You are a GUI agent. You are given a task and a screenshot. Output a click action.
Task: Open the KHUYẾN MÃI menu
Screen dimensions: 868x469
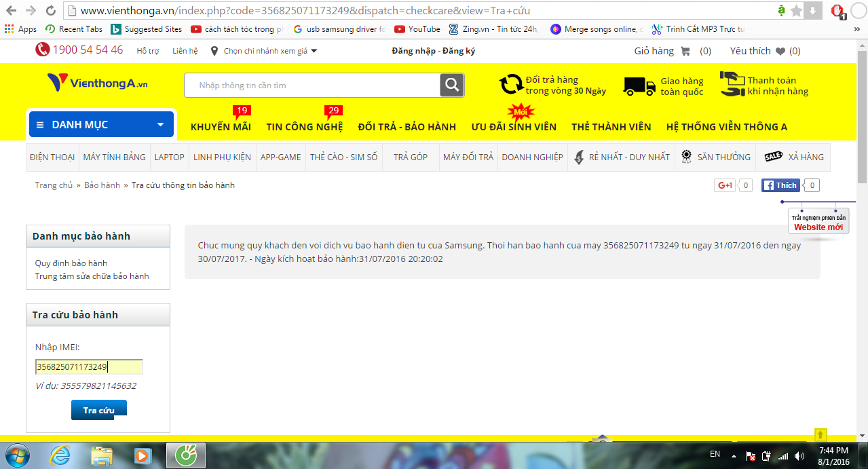(221, 127)
